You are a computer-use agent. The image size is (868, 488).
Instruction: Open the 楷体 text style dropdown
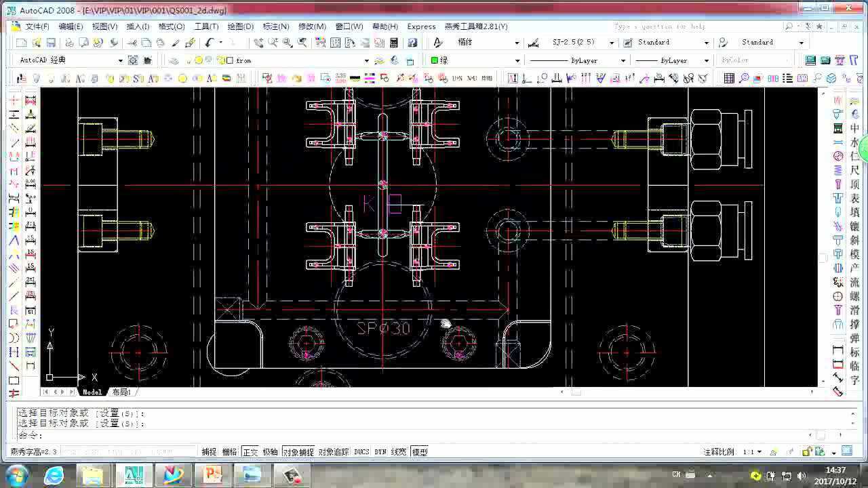pyautogui.click(x=517, y=43)
